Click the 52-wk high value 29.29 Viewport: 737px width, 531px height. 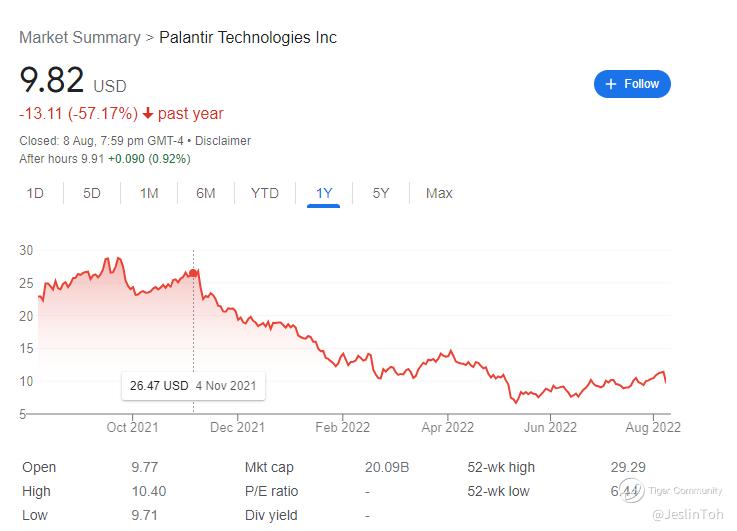coord(628,467)
